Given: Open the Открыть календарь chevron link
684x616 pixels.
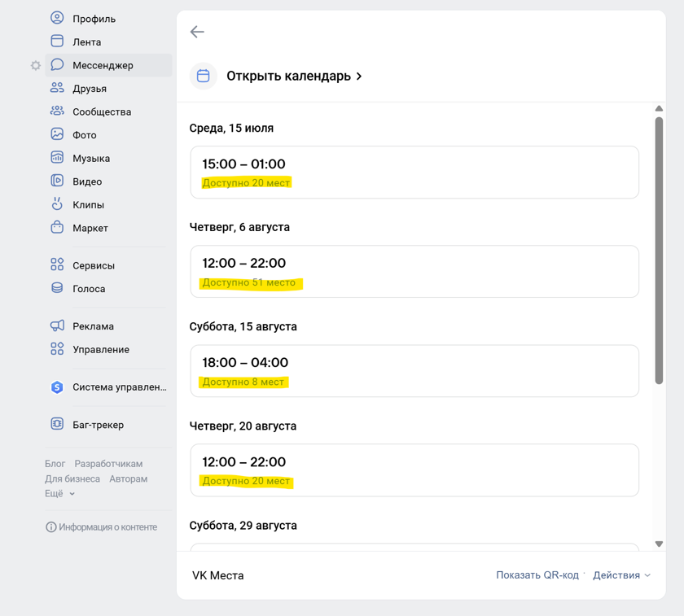Looking at the screenshot, I should (x=294, y=76).
